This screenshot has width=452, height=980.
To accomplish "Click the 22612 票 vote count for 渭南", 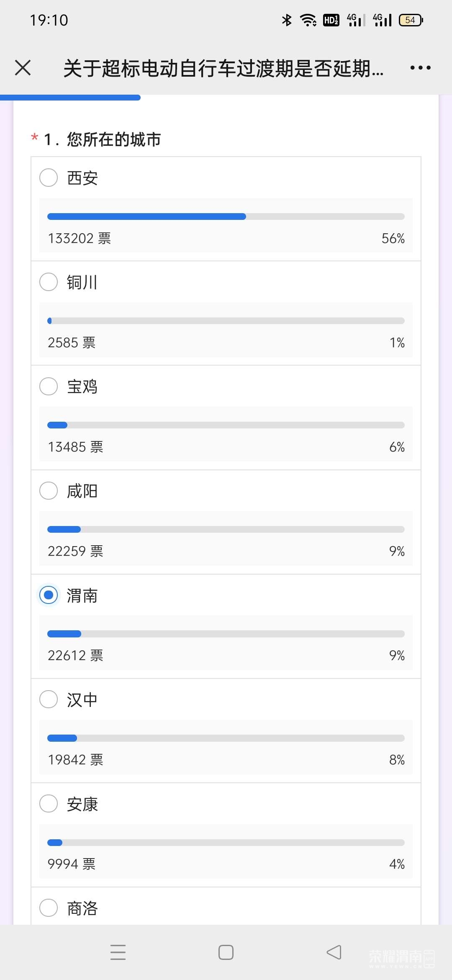I will coord(75,655).
